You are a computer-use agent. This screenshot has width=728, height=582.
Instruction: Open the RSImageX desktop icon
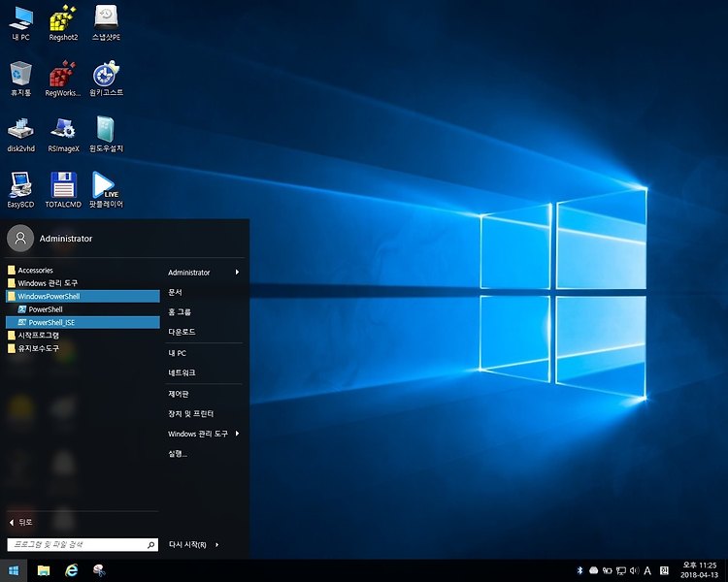pos(63,135)
